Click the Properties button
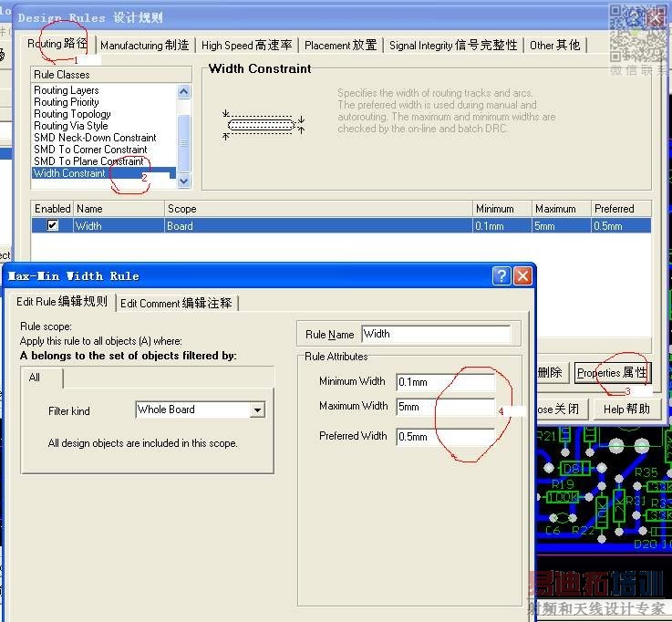Viewport: 672px width, 622px height. point(613,372)
